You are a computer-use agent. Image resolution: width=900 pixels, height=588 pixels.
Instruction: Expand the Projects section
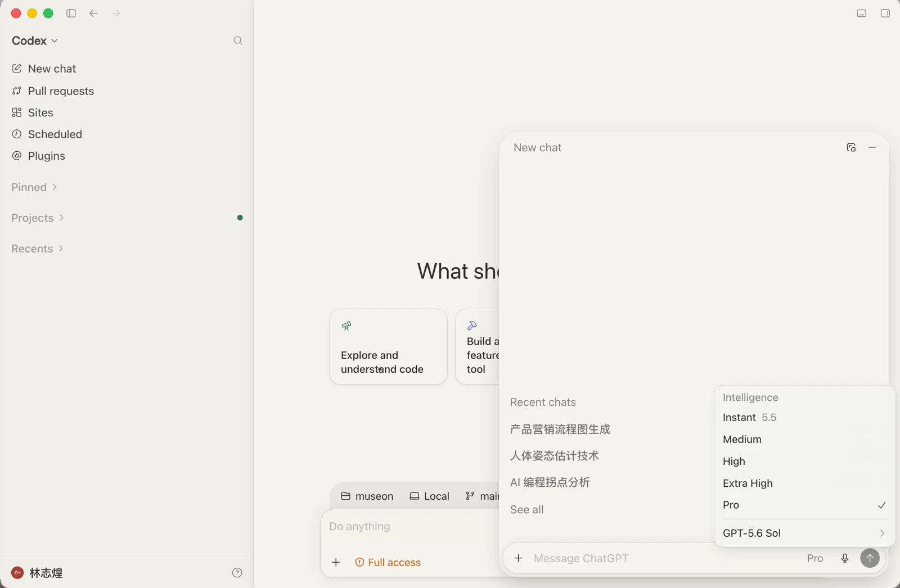[x=38, y=218]
